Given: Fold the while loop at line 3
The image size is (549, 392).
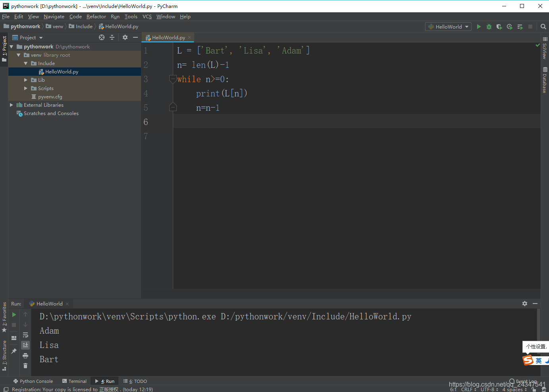Looking at the screenshot, I should coord(173,79).
